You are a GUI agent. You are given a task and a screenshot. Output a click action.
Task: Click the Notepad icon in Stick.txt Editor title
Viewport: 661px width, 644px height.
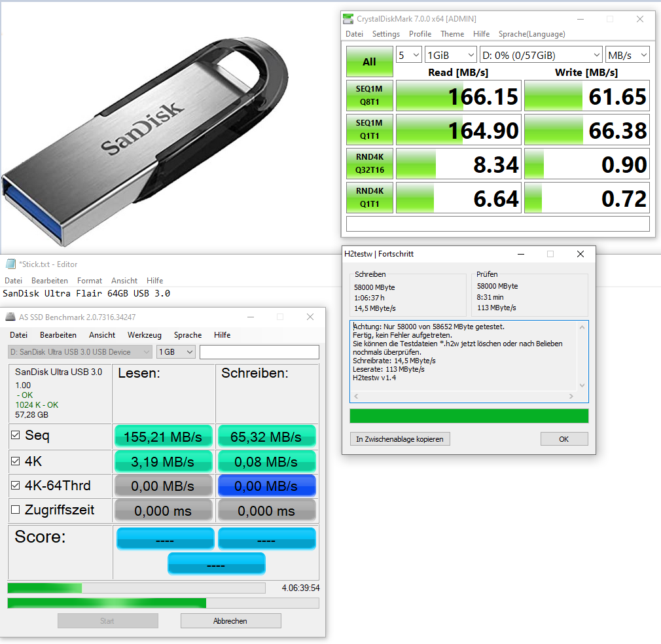point(10,264)
